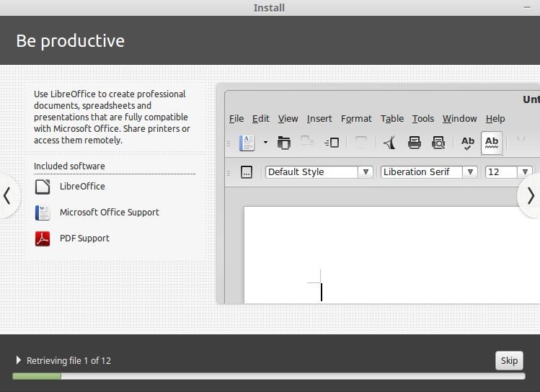The width and height of the screenshot is (540, 392).
Task: Expand the font size dropdown arrow
Action: point(525,171)
